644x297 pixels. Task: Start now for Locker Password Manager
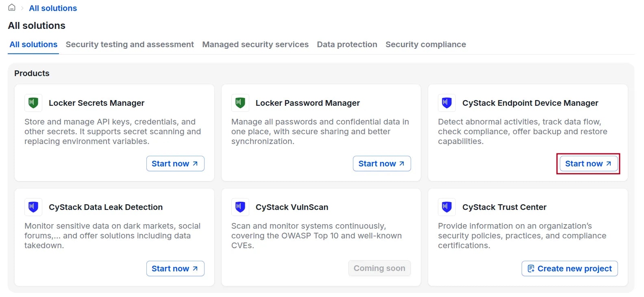click(381, 164)
